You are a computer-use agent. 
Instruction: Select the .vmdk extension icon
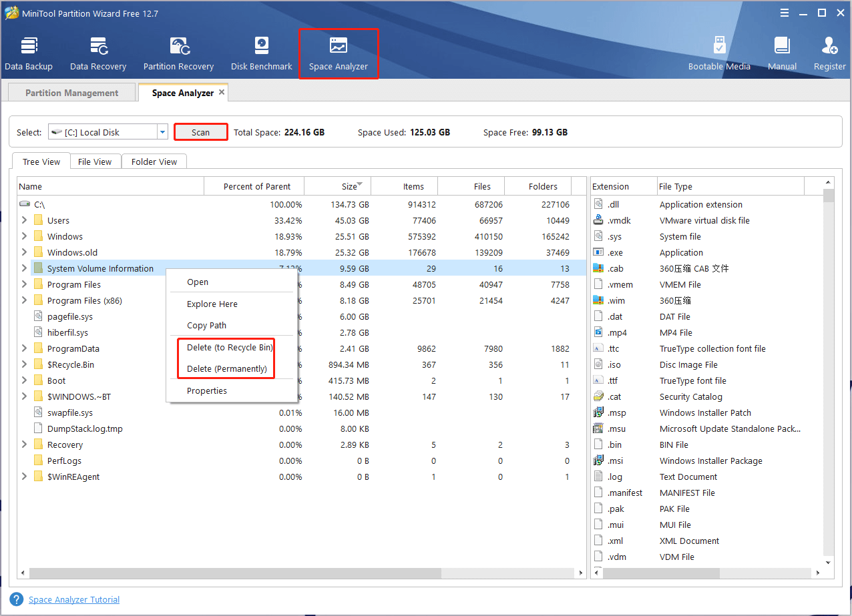point(598,220)
